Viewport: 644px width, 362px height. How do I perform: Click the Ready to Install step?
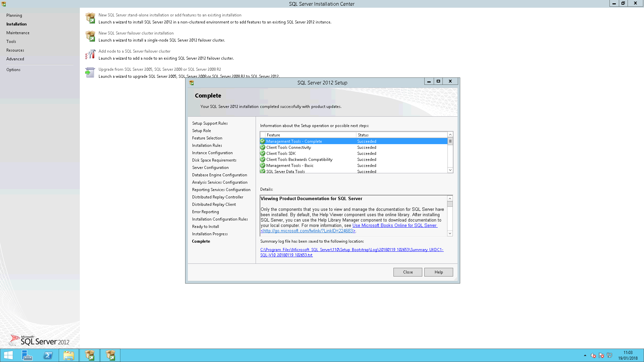coord(205,227)
